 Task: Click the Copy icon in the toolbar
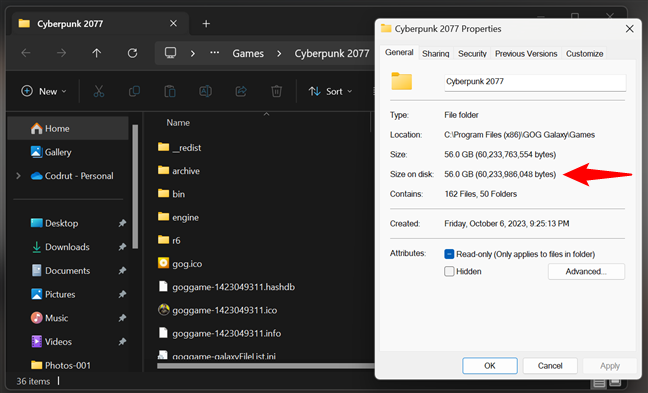tap(134, 91)
